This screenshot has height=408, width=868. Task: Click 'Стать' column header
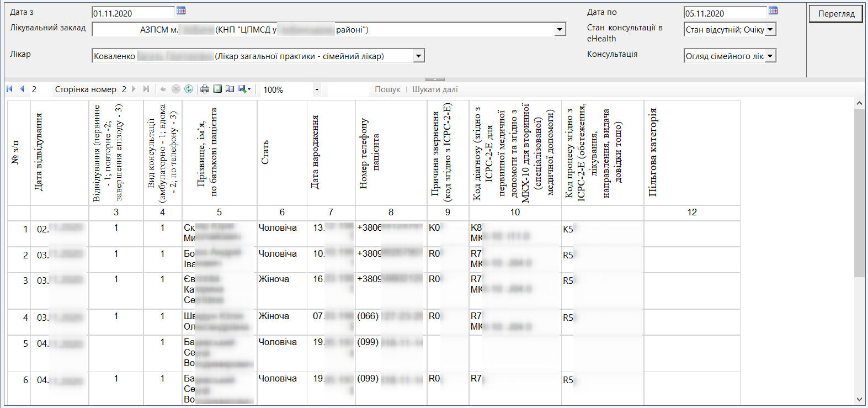[282, 152]
